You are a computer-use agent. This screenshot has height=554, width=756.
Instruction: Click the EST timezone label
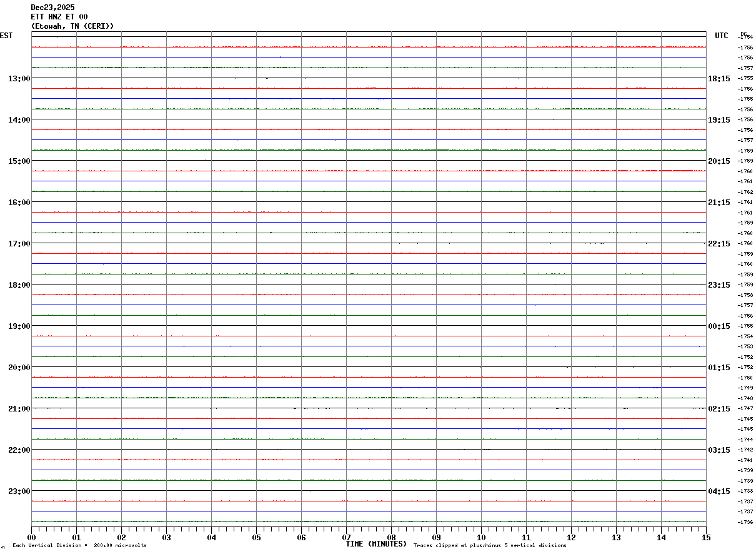click(6, 36)
